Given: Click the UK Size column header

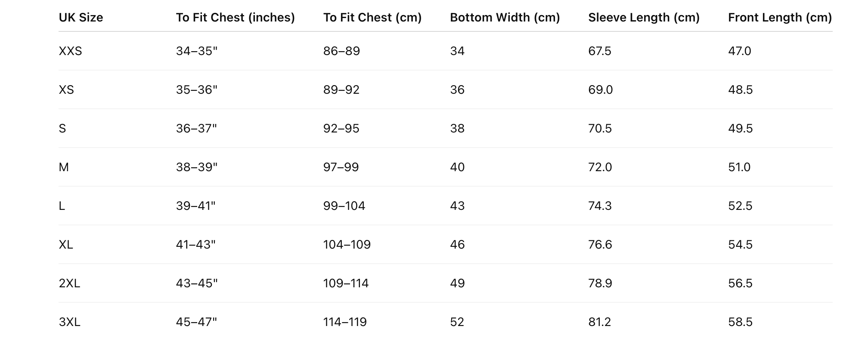Looking at the screenshot, I should tap(81, 18).
